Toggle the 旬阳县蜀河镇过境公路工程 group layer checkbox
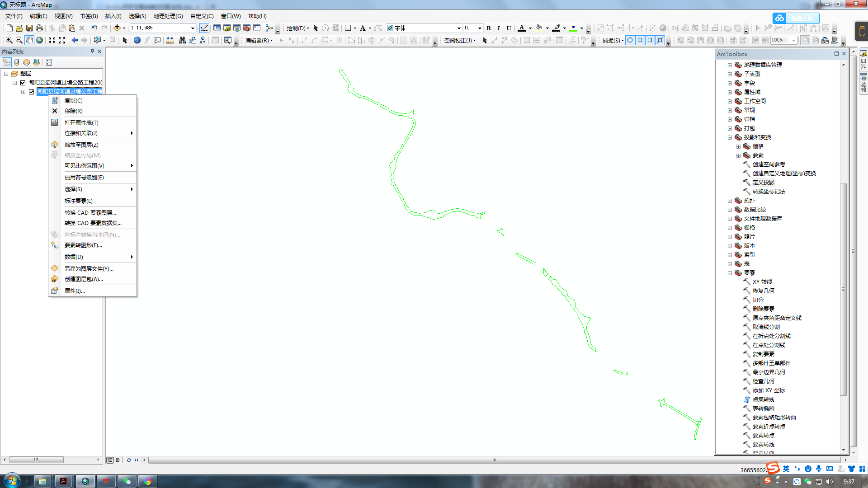The height and width of the screenshot is (488, 868). pos(23,83)
